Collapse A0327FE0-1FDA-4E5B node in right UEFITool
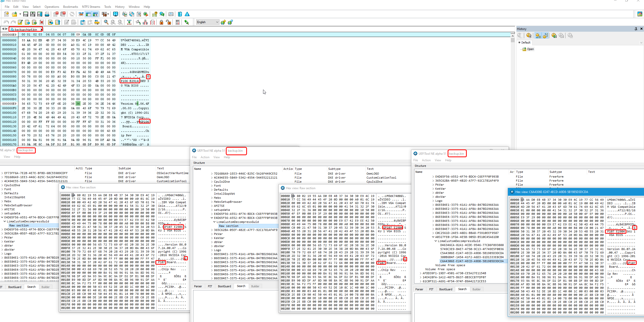Image resolution: width=644 pixels, height=322 pixels. [433, 237]
